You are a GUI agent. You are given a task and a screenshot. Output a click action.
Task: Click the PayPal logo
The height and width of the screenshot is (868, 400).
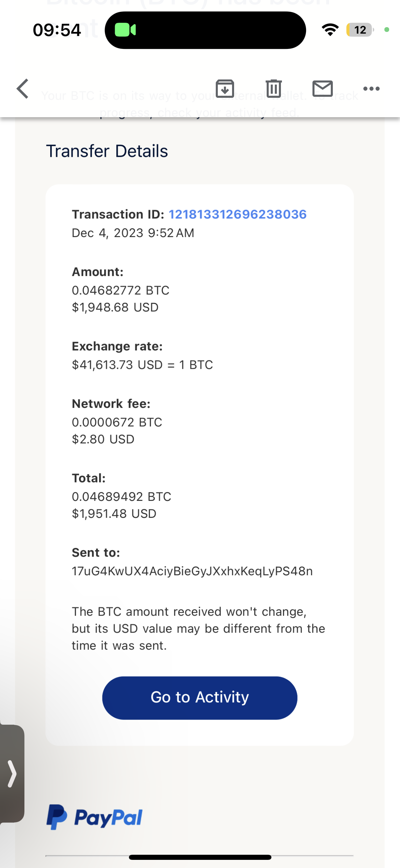[x=94, y=817]
